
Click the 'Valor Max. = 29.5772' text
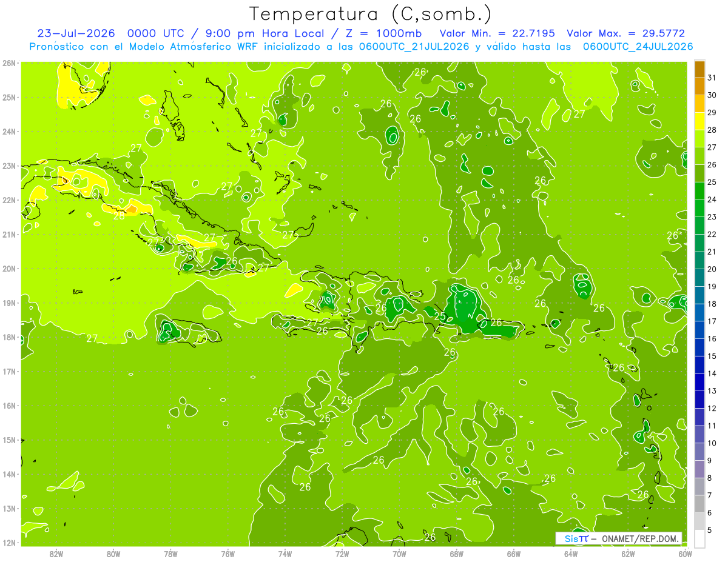(625, 33)
